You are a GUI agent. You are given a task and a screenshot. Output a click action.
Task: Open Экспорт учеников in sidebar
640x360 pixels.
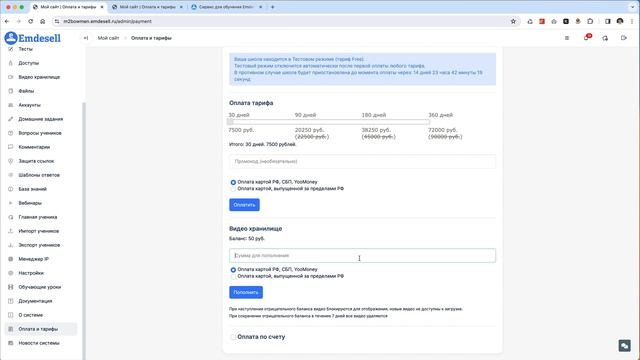click(40, 245)
